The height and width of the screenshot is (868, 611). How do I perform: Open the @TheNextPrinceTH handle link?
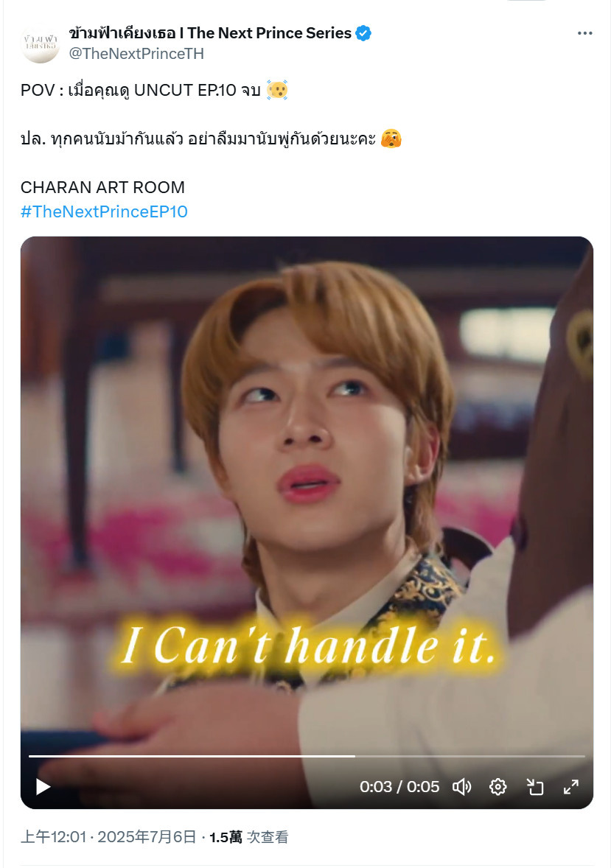click(x=136, y=54)
